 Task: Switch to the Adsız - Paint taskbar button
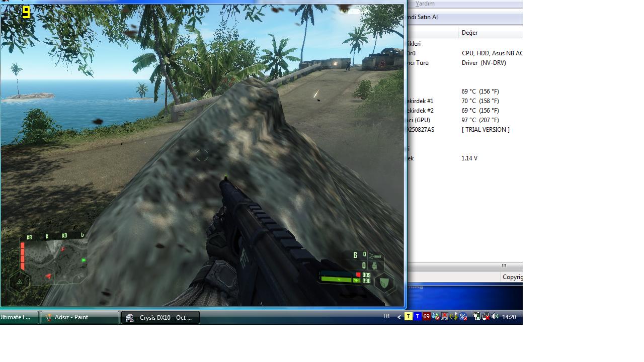(x=80, y=317)
